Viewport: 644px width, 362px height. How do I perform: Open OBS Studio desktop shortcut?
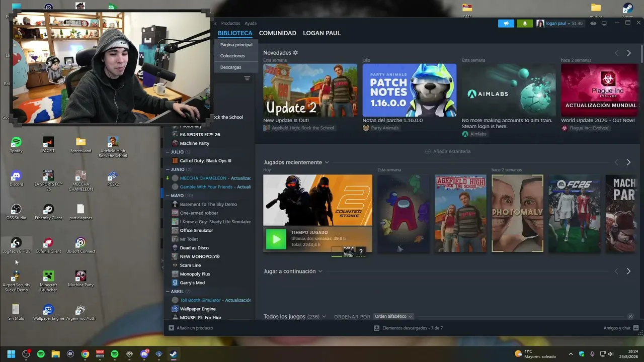(x=16, y=212)
